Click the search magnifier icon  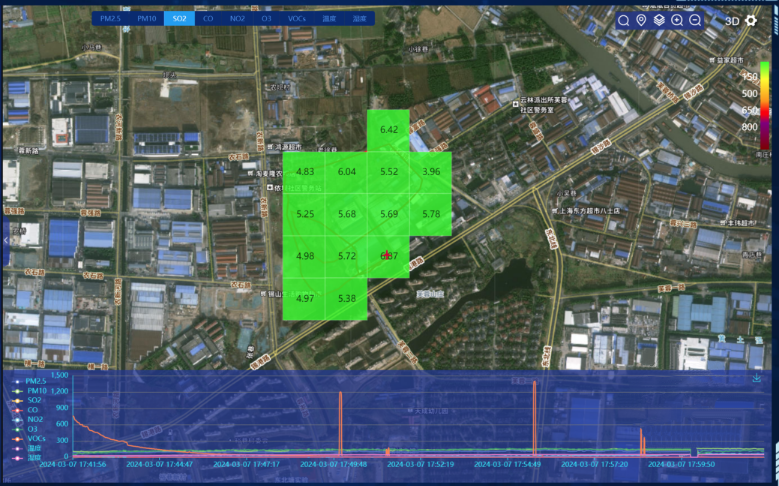[x=624, y=20]
